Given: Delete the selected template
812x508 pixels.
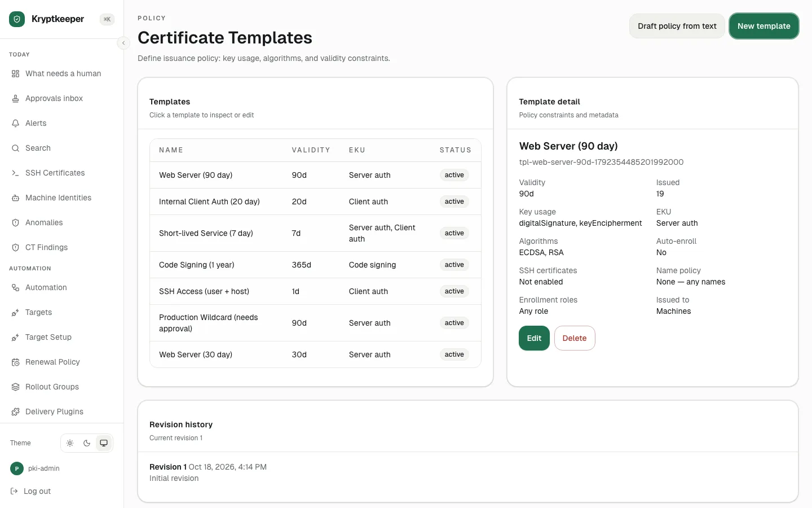Looking at the screenshot, I should point(575,338).
